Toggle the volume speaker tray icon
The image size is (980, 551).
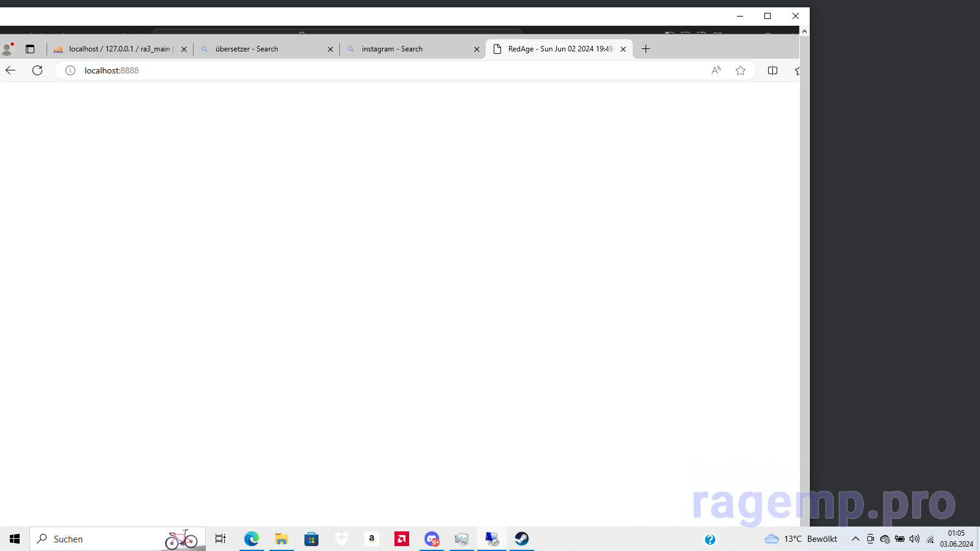click(x=914, y=539)
